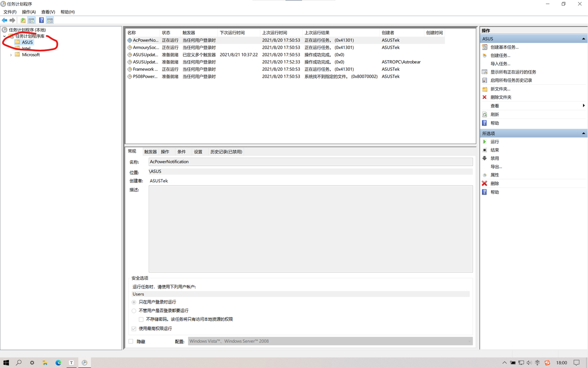Switch to the 条件 tab
Viewport: 588px width, 368px height.
click(181, 152)
